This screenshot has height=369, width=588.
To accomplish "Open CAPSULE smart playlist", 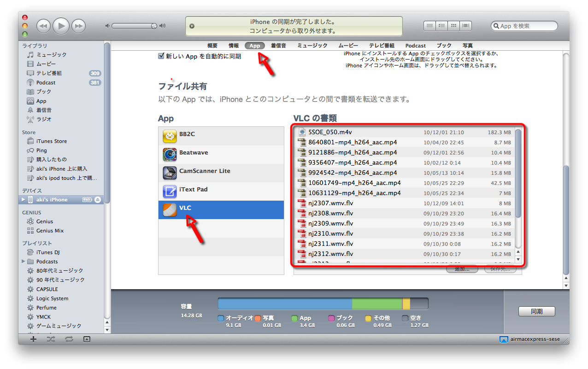I will 47,289.
